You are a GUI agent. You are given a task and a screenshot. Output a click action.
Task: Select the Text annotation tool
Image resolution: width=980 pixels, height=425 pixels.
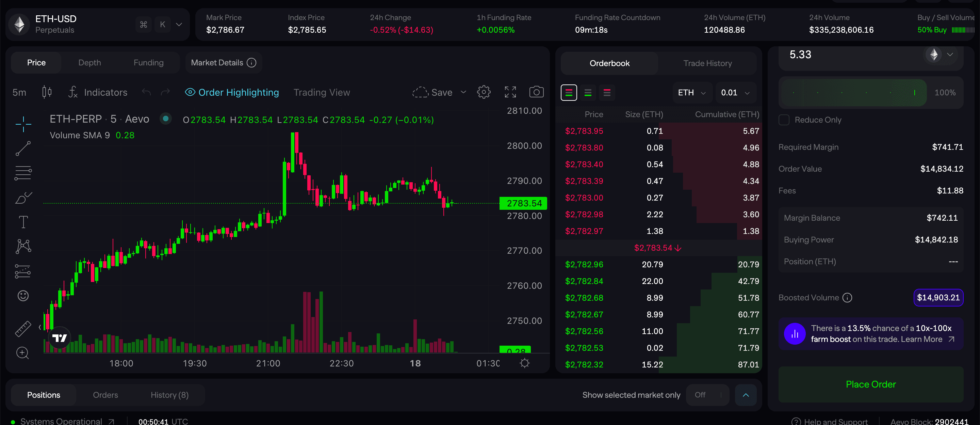click(x=23, y=222)
